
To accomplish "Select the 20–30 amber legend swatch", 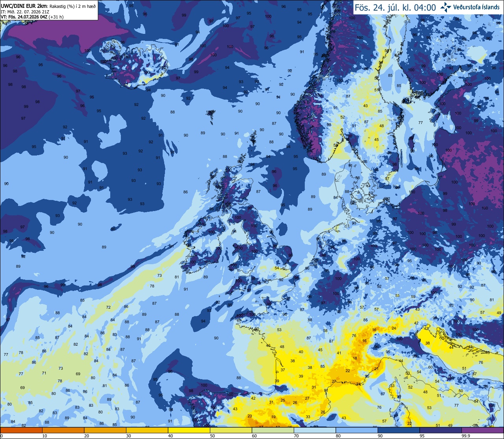I will [x=105, y=430].
